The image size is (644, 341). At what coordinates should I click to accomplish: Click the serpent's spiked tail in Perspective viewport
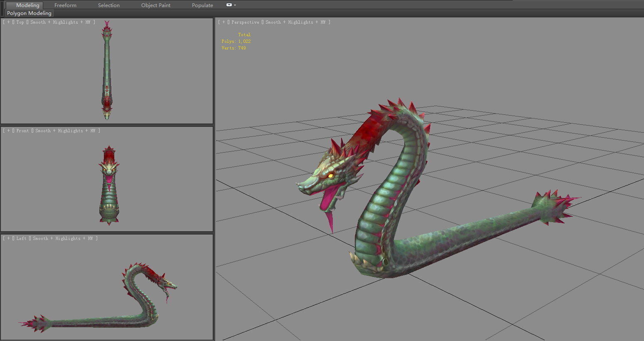point(555,207)
